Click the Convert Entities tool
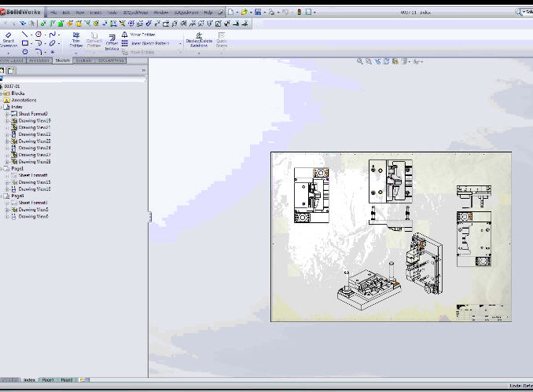This screenshot has width=533, height=392. click(x=94, y=40)
